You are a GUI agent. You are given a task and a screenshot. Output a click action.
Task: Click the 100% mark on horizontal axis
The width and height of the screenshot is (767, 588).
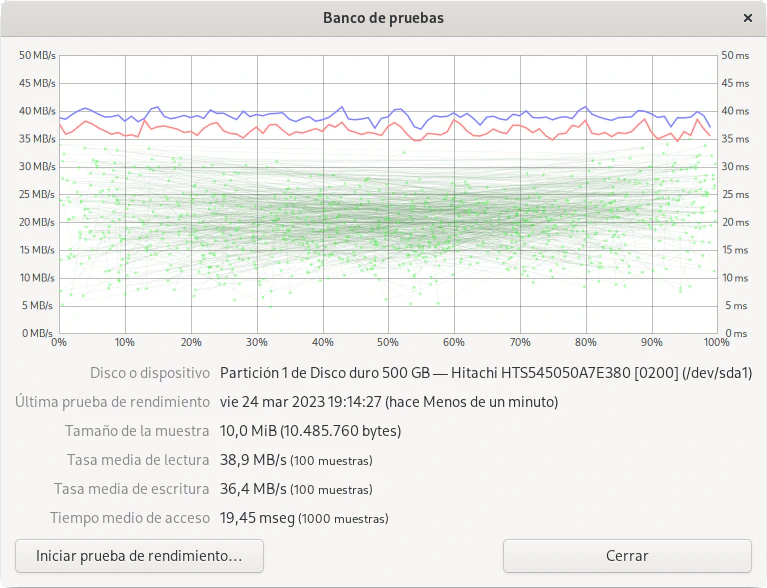point(716,343)
